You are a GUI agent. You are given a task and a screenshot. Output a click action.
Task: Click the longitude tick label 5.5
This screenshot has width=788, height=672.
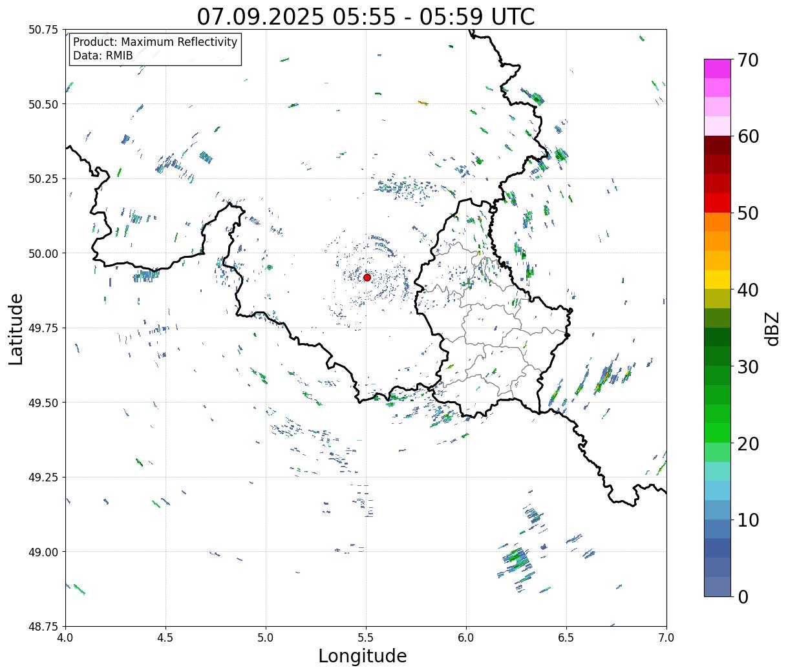point(366,638)
